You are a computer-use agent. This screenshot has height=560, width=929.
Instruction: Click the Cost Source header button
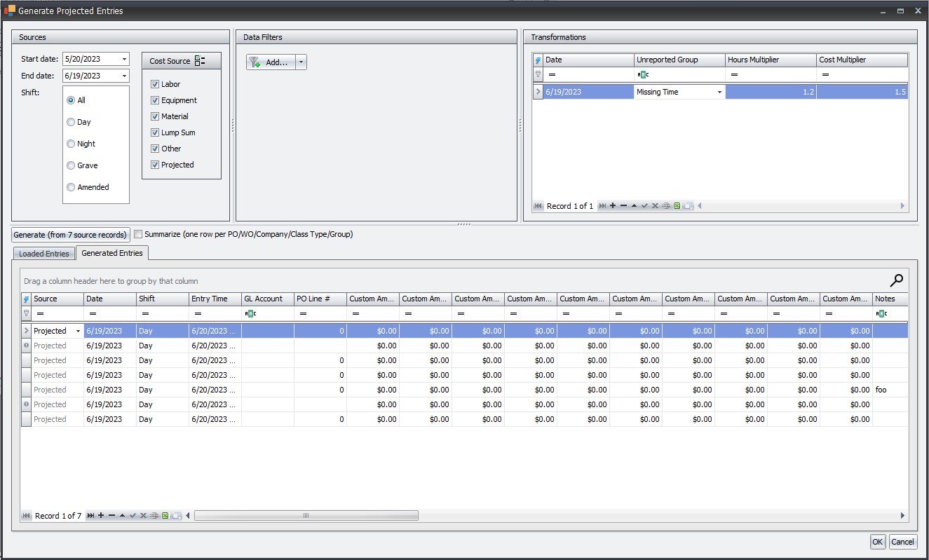pos(182,61)
